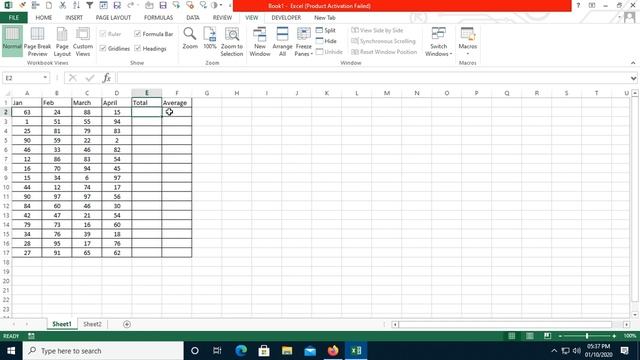This screenshot has width=640, height=360.
Task: Switch to the FORMULAS tab
Action: [158, 18]
